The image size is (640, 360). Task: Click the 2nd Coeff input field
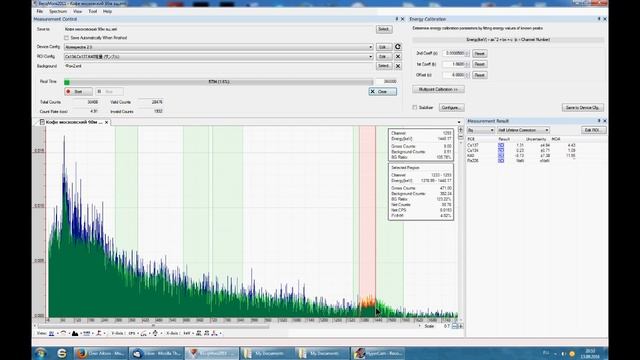pos(453,53)
